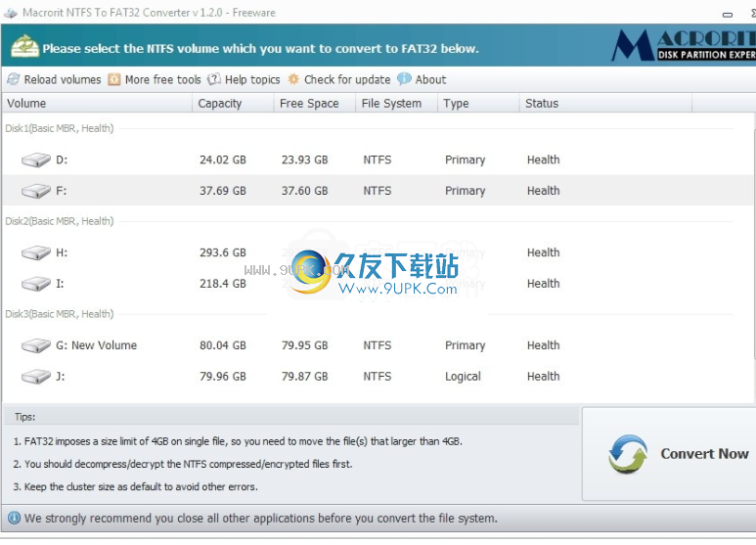Screen dimensions: 756x545
Task: Click Health status in H: row
Action: click(544, 252)
